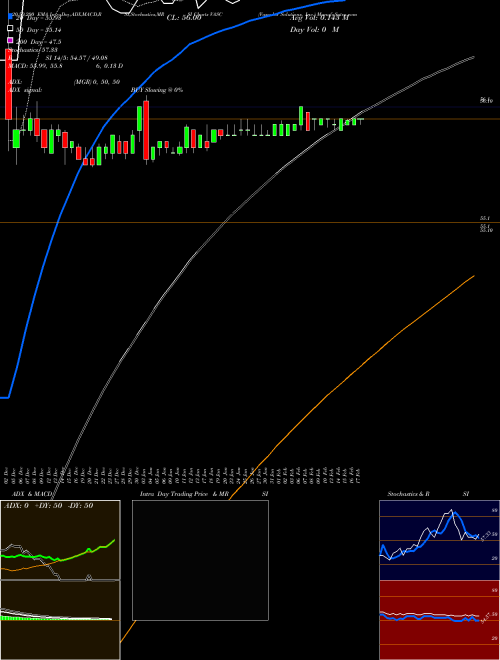Viewport: 500px width, 660px height.
Task: Select the 'BUY Slowing @ 0%' signal text
Action: click(x=157, y=90)
